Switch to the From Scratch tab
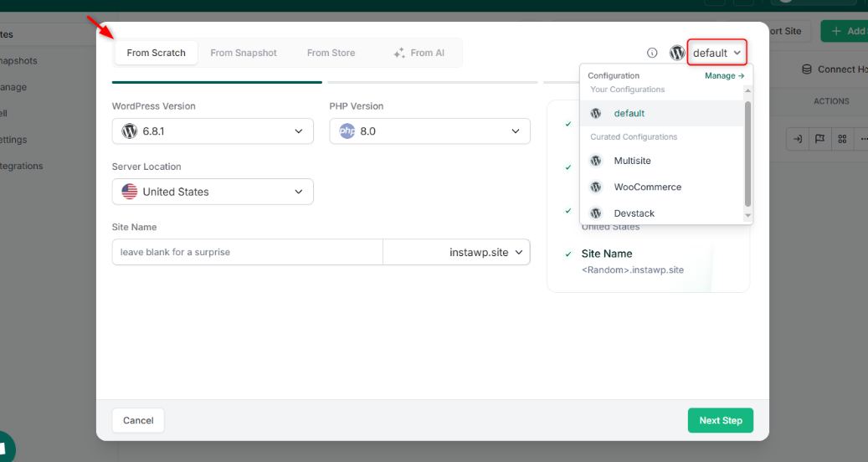The height and width of the screenshot is (462, 868). pos(157,53)
